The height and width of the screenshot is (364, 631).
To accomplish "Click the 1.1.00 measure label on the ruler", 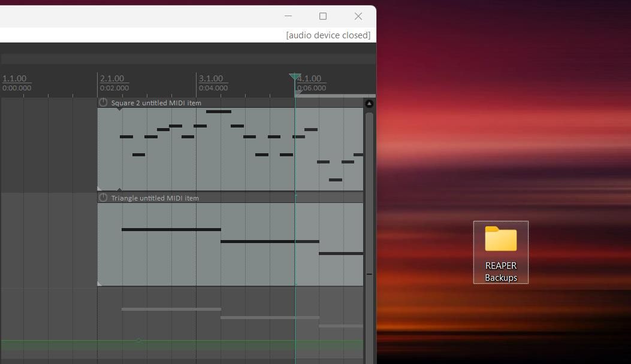I will point(15,78).
